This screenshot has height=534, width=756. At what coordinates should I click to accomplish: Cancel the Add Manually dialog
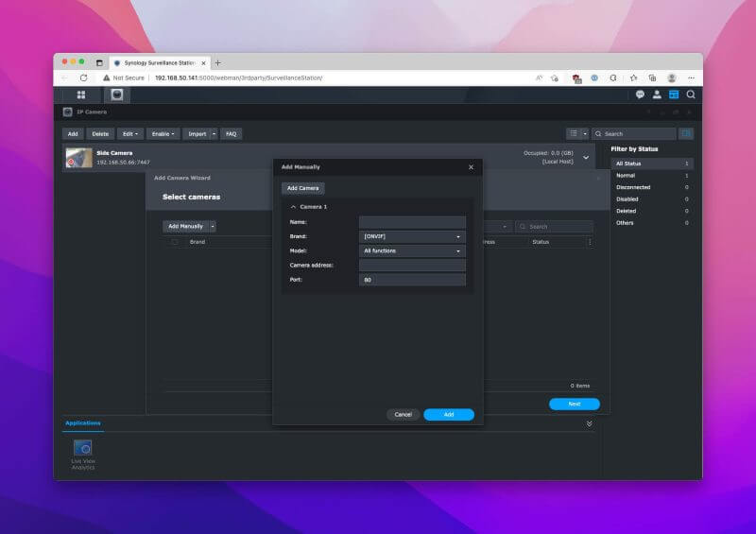tap(404, 414)
